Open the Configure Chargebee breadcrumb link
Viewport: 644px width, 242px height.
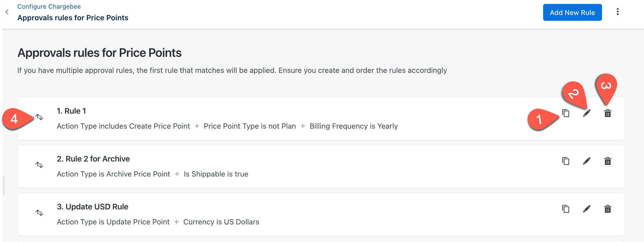click(49, 7)
